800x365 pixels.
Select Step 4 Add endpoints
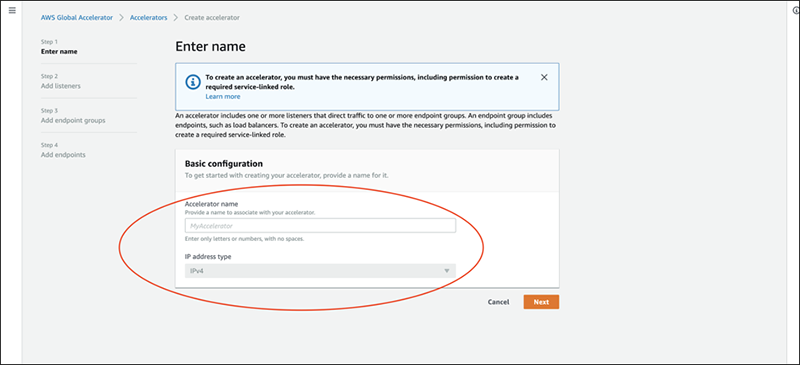63,155
